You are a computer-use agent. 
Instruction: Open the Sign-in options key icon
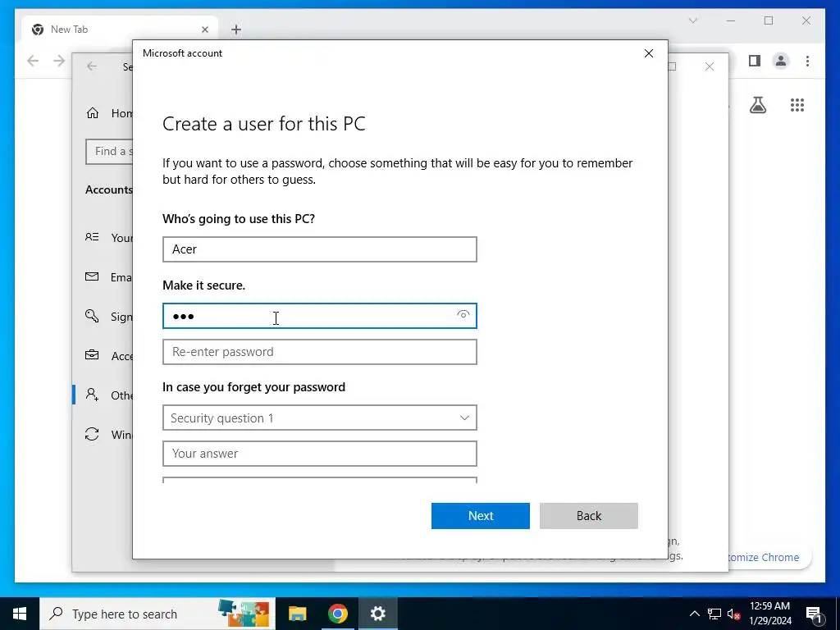coord(92,316)
